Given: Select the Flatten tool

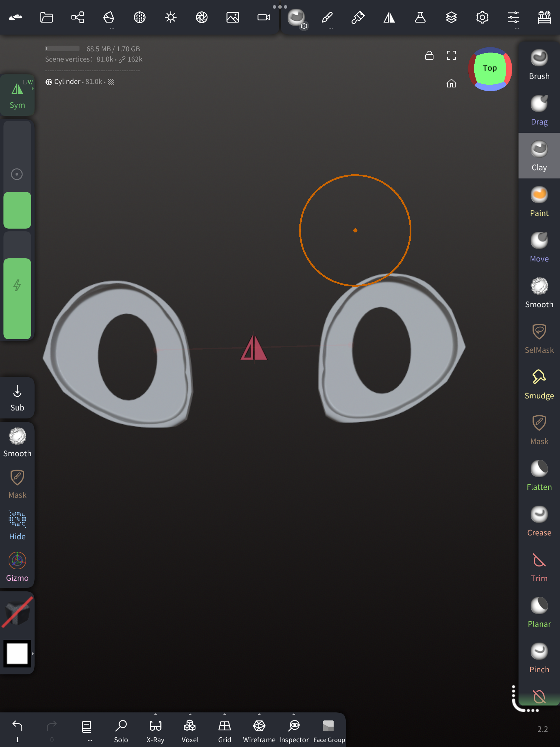Looking at the screenshot, I should tap(539, 476).
